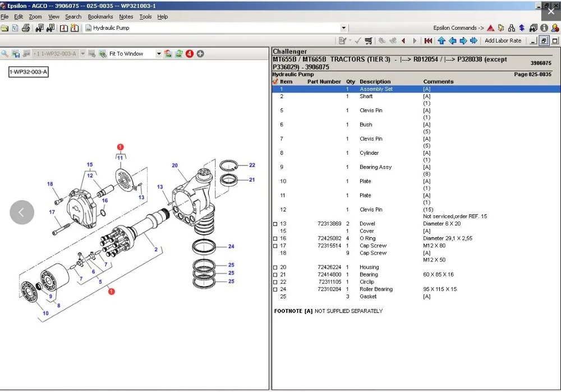This screenshot has height=392, width=561.
Task: Click the Gasket row item 25
Action: coord(416,297)
